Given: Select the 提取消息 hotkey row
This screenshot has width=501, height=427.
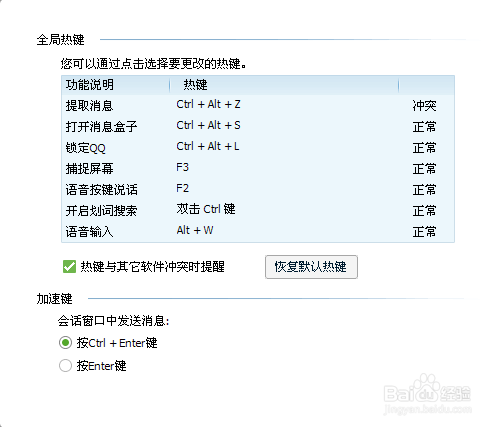Looking at the screenshot, I should (x=258, y=105).
